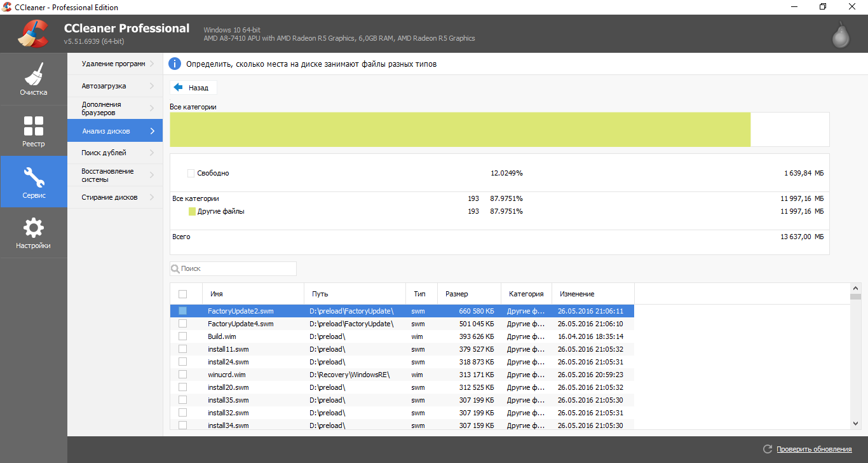Click size value 660 580 КБ

pos(477,311)
